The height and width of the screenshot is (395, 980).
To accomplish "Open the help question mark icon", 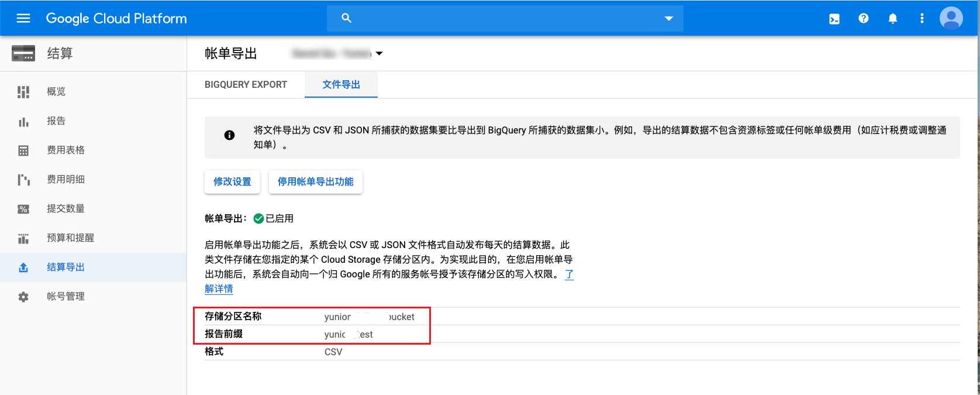I will click(x=864, y=19).
